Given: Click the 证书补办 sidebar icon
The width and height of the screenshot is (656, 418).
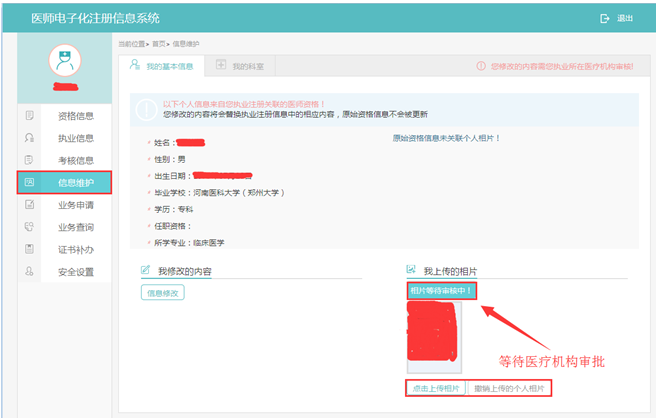Looking at the screenshot, I should [x=29, y=249].
